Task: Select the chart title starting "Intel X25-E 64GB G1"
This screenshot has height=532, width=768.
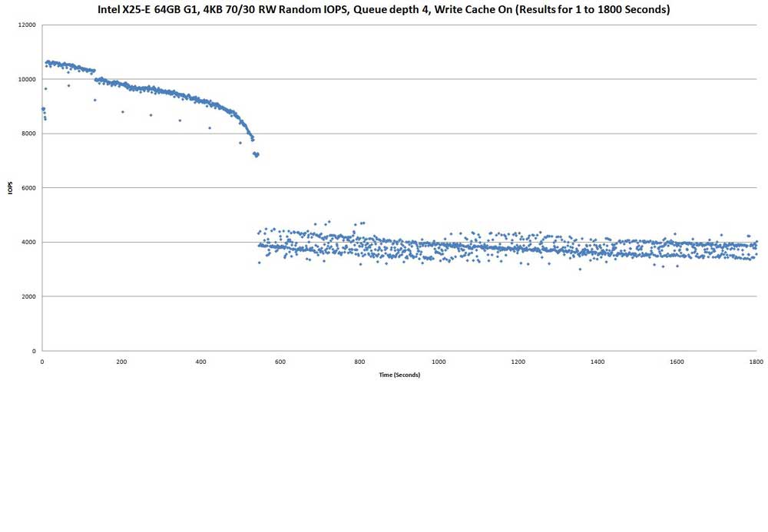Action: [x=383, y=9]
